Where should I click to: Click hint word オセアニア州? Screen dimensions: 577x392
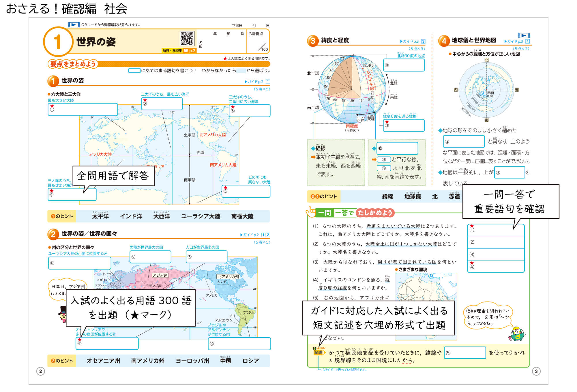coord(103,361)
